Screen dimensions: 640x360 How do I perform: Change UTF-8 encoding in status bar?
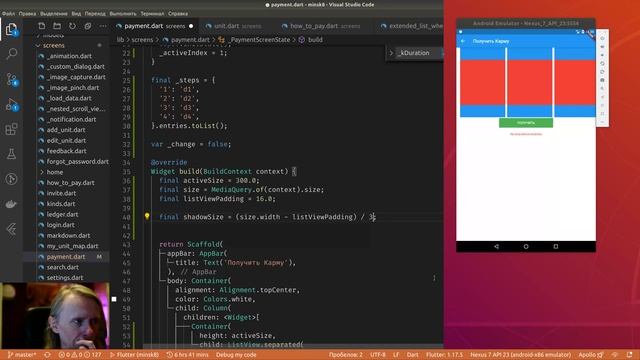[x=378, y=355]
